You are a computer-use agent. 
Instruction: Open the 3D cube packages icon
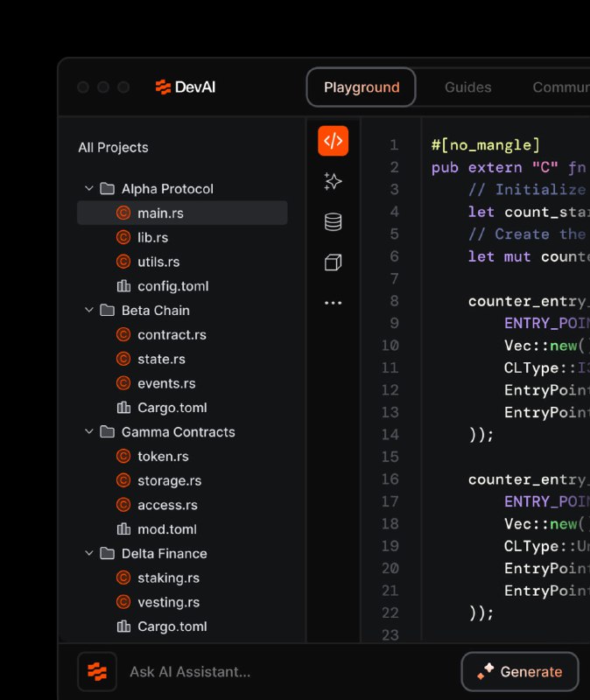pyautogui.click(x=333, y=262)
